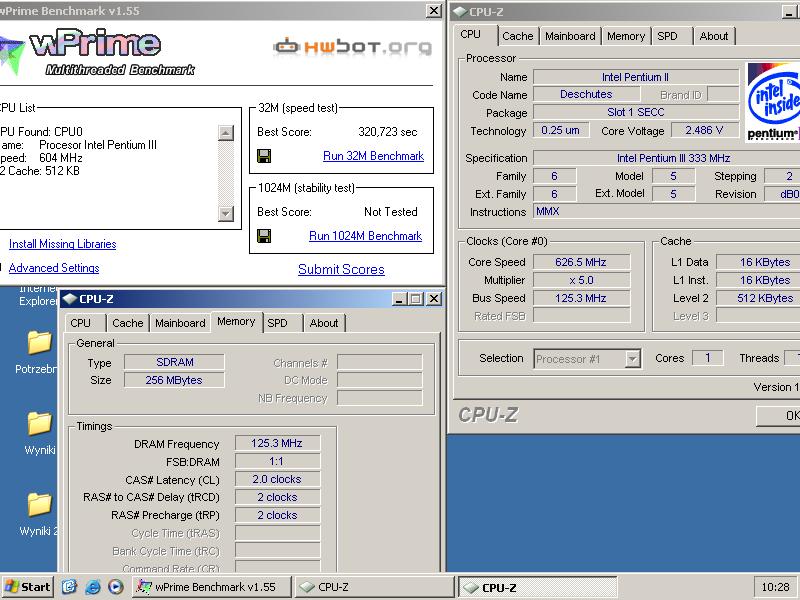Open Install Missing Libraries link

pyautogui.click(x=63, y=244)
